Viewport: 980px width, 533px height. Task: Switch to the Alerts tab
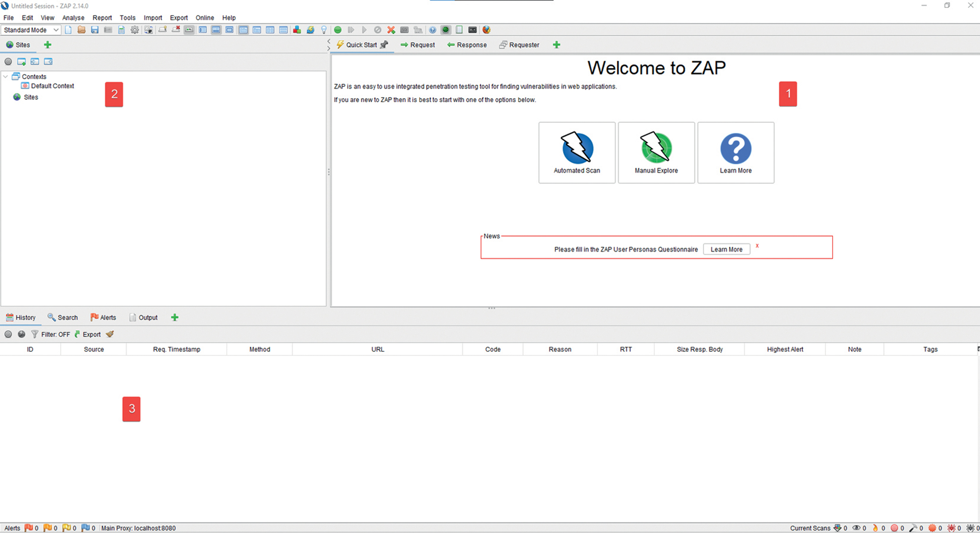103,317
